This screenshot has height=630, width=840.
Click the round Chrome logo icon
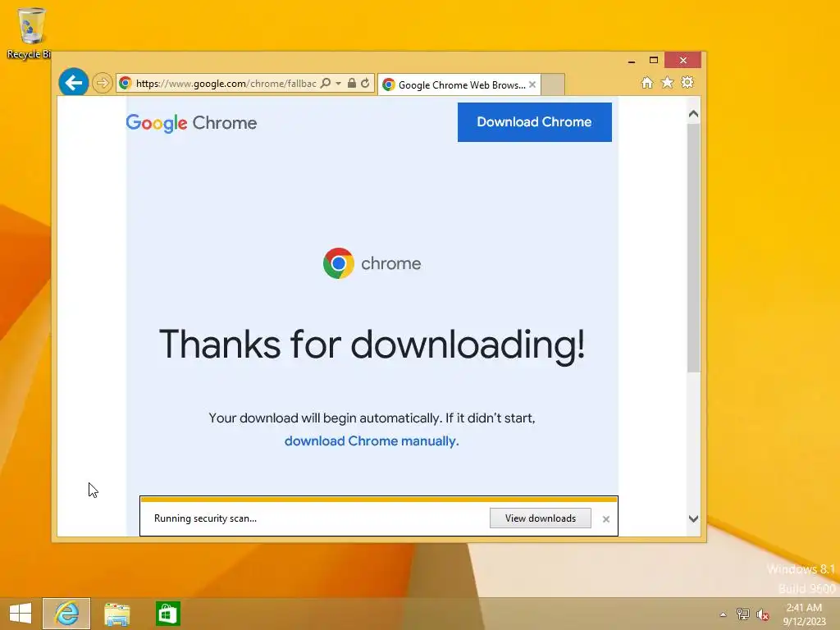[x=338, y=263]
